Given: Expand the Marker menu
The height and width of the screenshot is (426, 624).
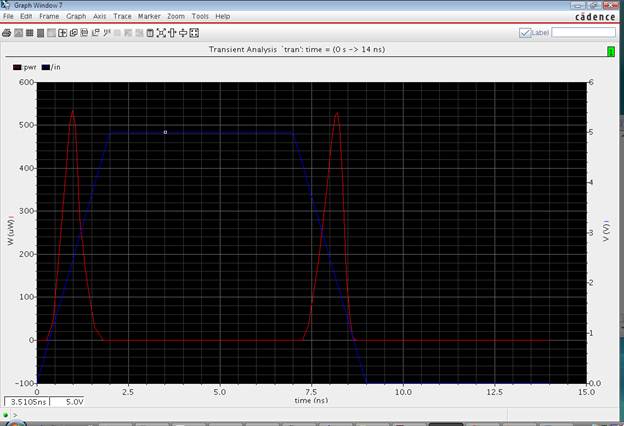Looking at the screenshot, I should [x=149, y=17].
